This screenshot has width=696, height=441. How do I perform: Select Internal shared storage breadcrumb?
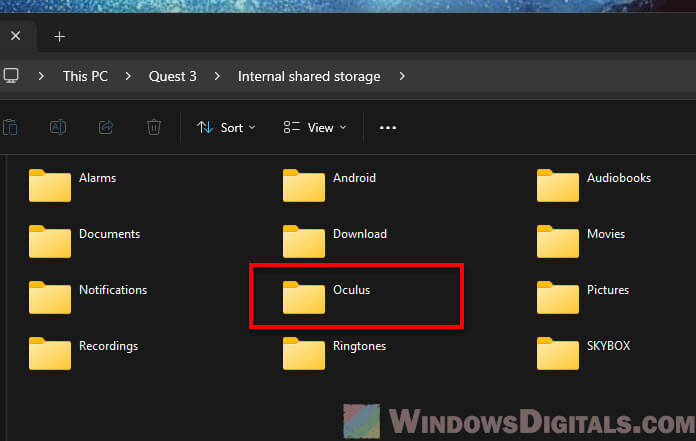(309, 76)
